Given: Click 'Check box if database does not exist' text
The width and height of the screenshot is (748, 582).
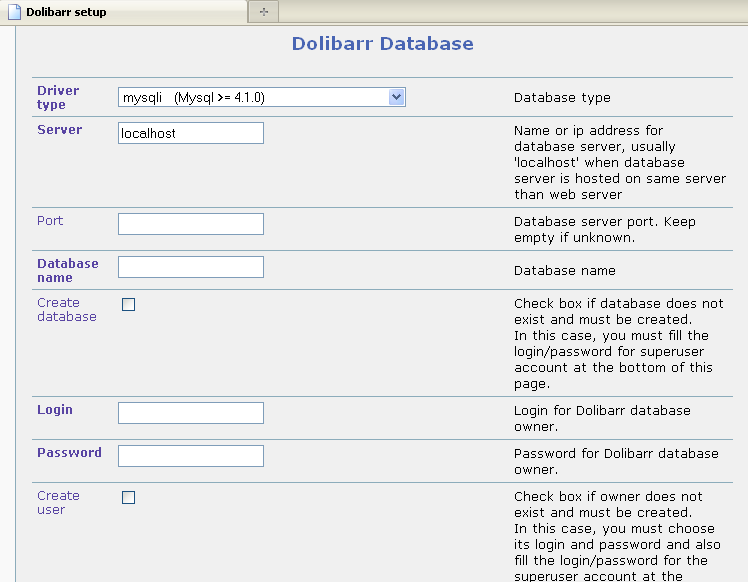Looking at the screenshot, I should coord(619,343).
